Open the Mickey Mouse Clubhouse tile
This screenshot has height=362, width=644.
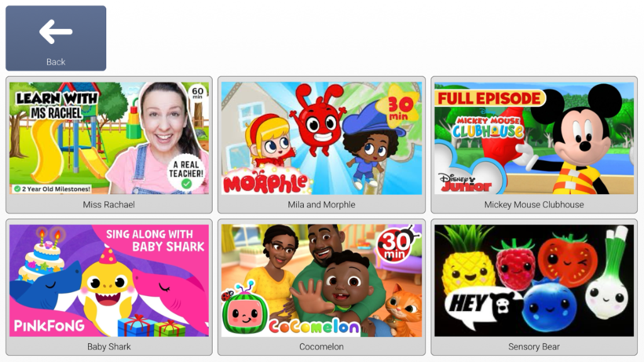534,145
